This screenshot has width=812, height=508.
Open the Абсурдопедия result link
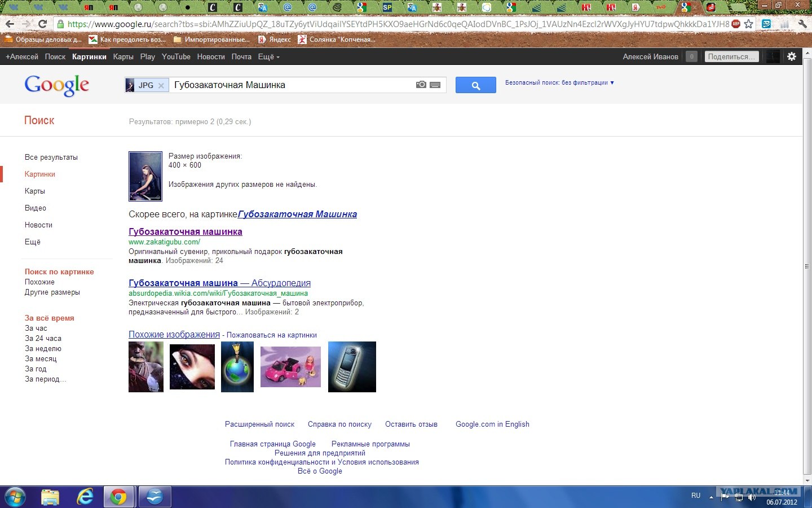point(219,283)
